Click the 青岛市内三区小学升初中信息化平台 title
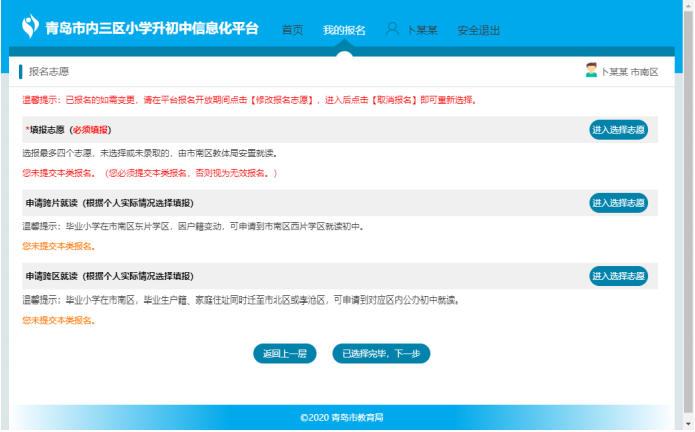The height and width of the screenshot is (432, 695). pyautogui.click(x=152, y=28)
